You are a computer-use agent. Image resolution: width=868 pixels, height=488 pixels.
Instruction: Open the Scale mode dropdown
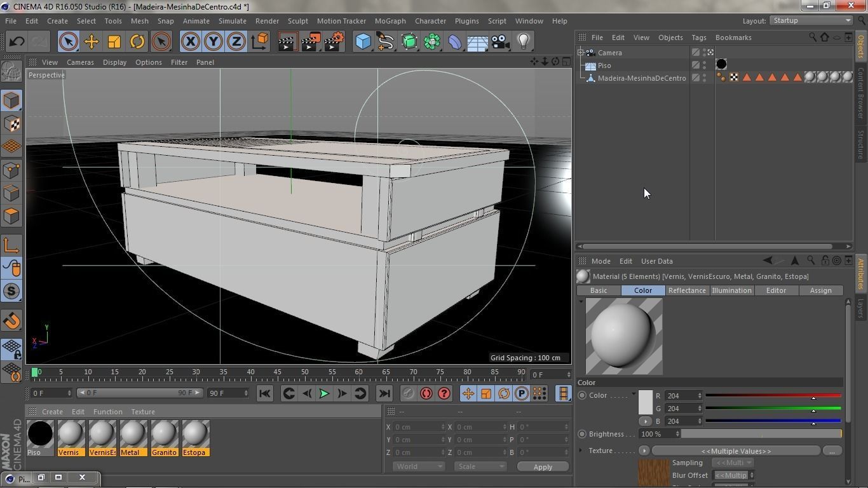[480, 466]
